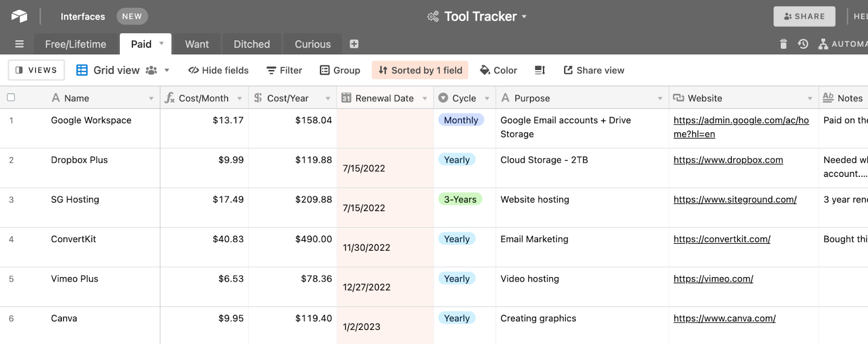Click the green 3-Years cycle tag

click(x=460, y=199)
